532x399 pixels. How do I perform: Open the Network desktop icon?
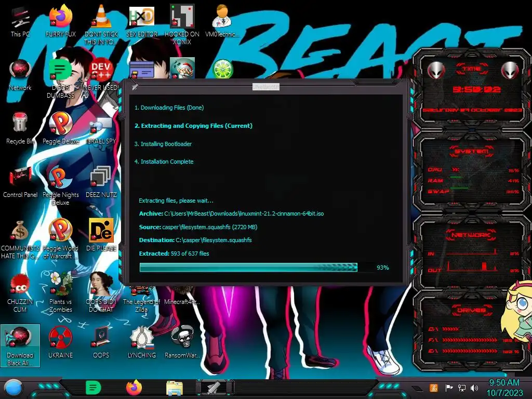tap(20, 75)
